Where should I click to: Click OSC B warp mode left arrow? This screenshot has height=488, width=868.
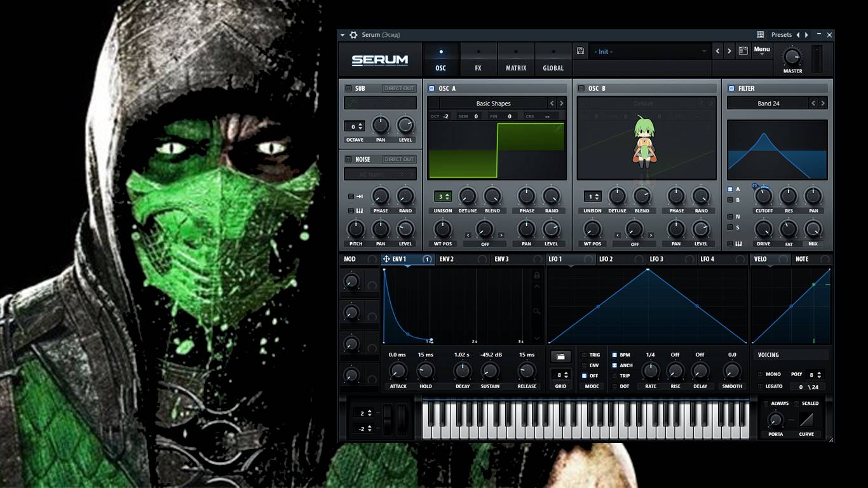click(x=618, y=235)
